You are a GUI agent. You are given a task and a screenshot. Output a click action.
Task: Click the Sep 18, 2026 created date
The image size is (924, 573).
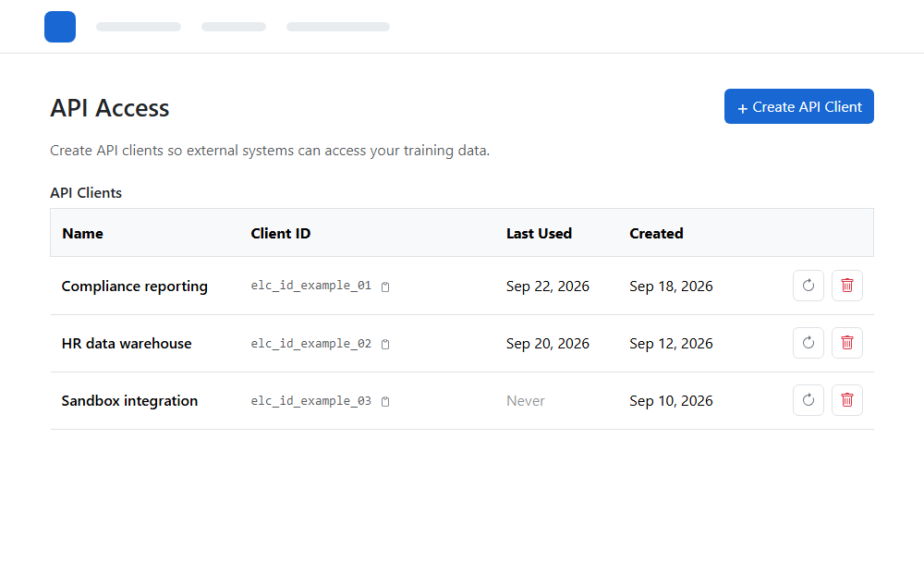click(671, 286)
